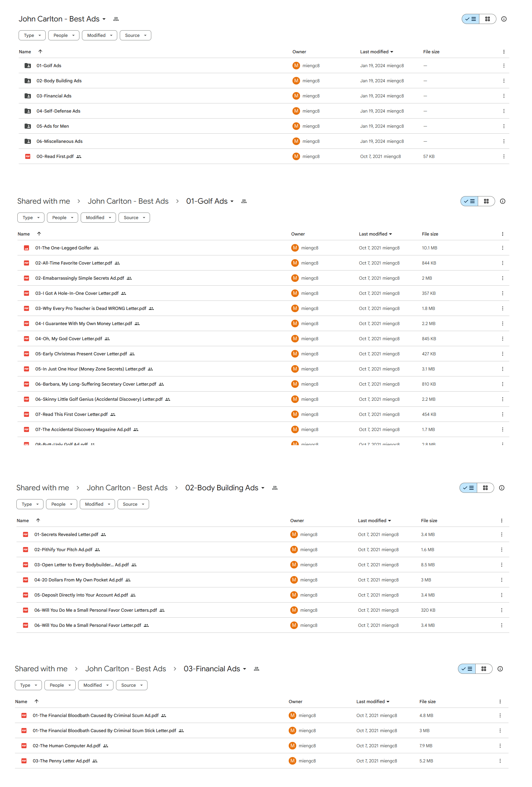Click shared folder icon of 01-Golf Ads row
532x787 pixels.
[x=28, y=66]
